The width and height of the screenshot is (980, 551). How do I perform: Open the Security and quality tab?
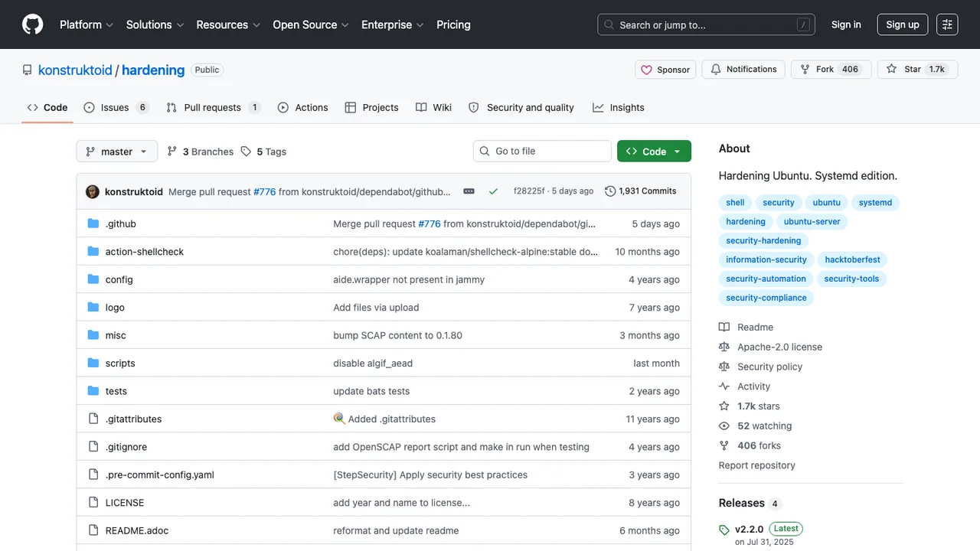(x=521, y=108)
